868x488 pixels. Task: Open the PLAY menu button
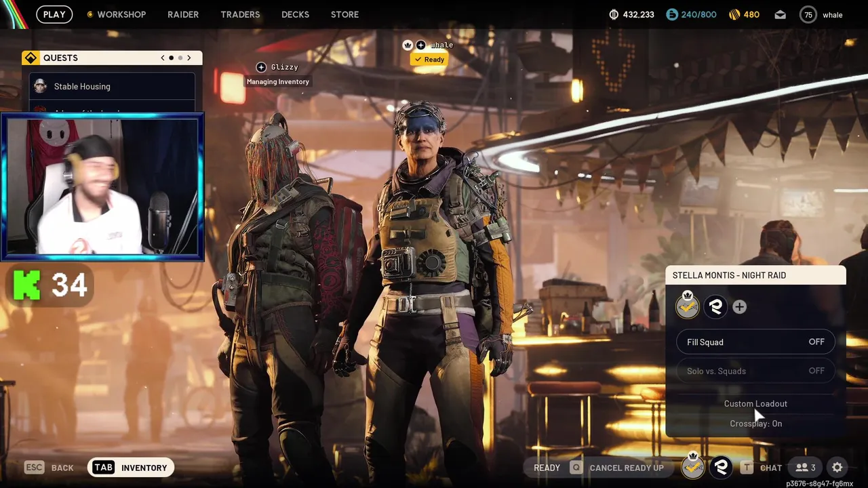(x=54, y=14)
